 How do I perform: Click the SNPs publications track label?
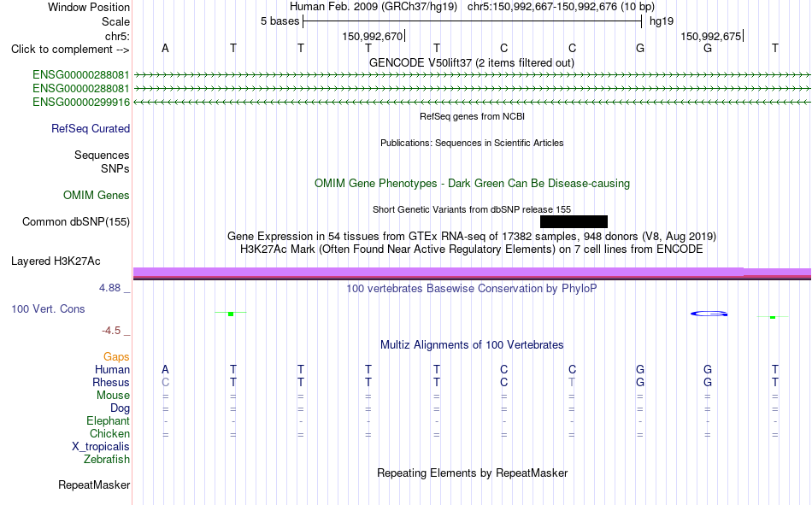coord(115,168)
